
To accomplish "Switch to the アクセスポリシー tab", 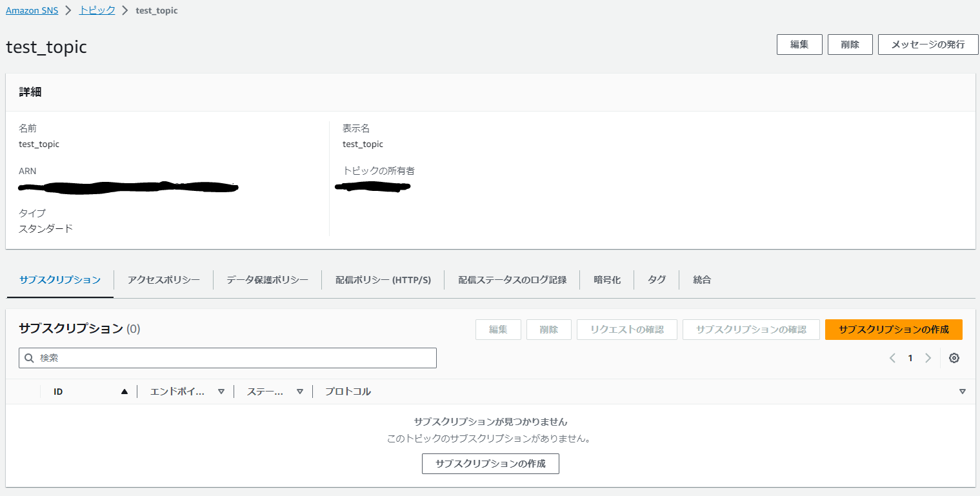I will 163,279.
